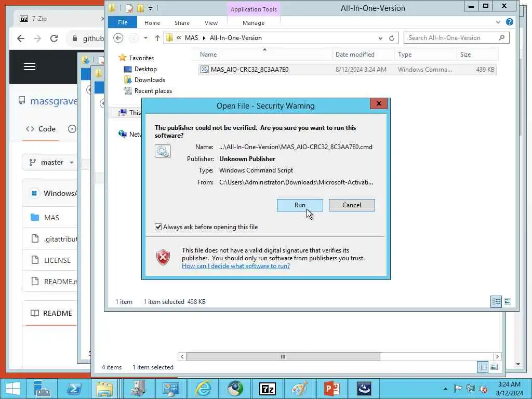Click the browser Back arrow
This screenshot has height=399, width=532.
pyautogui.click(x=21, y=38)
